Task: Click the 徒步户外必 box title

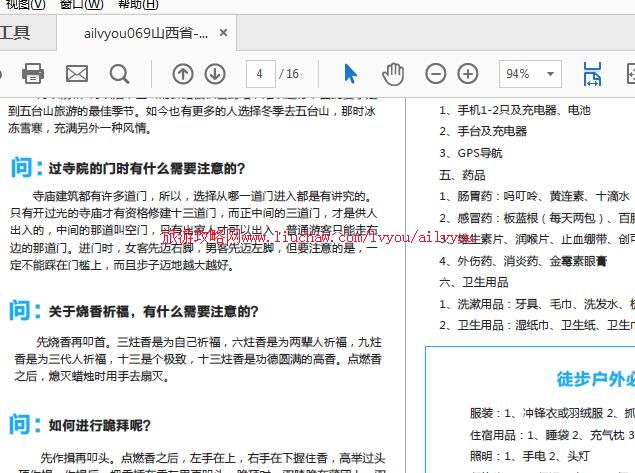Action: [x=594, y=378]
